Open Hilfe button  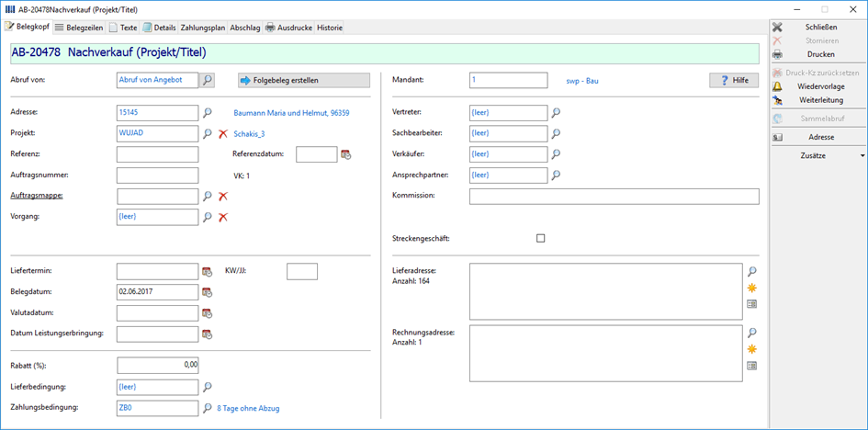pos(735,80)
